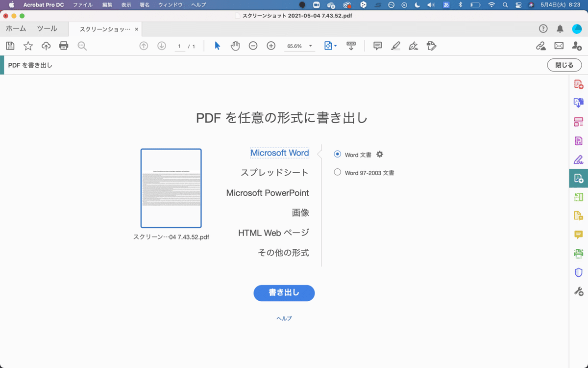This screenshot has width=588, height=368.
Task: Select the スクリーンショット document tab
Action: pyautogui.click(x=105, y=29)
